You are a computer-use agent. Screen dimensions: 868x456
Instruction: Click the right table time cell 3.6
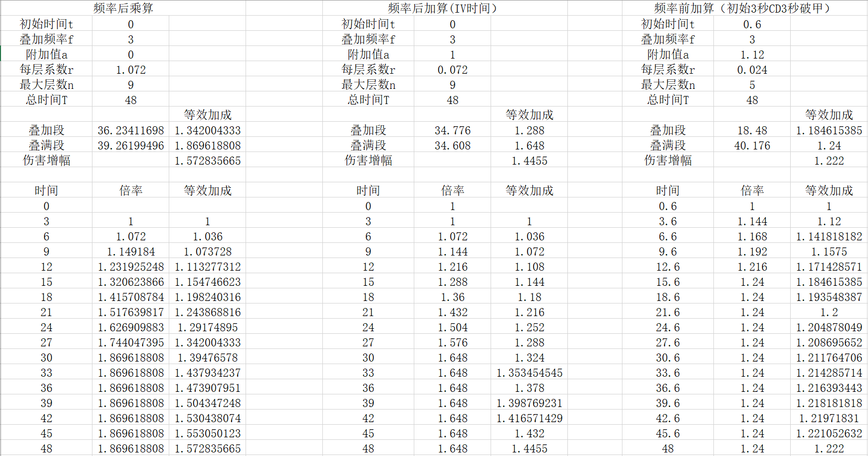click(x=668, y=221)
